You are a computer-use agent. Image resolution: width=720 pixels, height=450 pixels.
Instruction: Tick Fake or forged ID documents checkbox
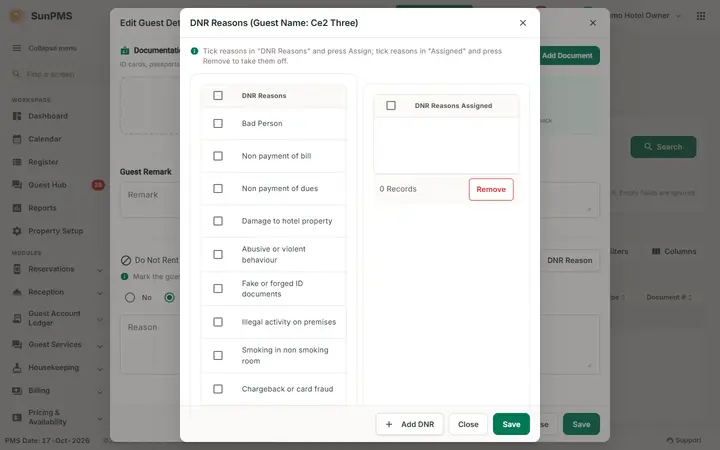(x=218, y=288)
